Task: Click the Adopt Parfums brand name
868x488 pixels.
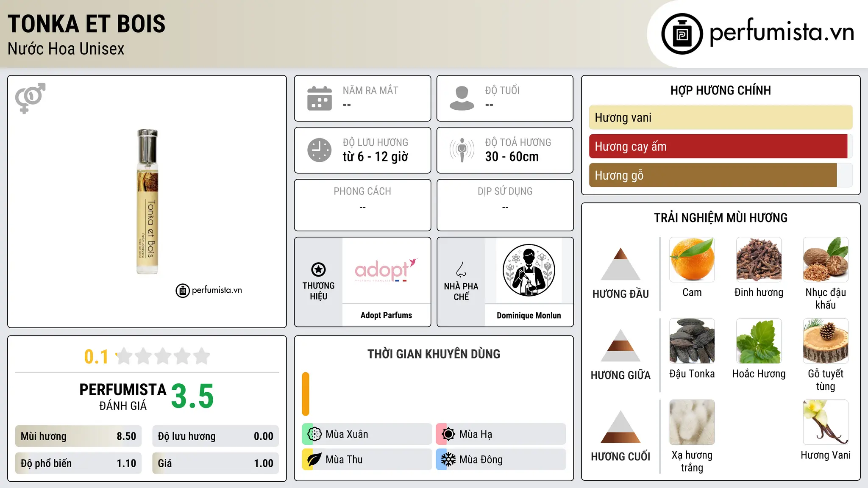Action: 386,315
